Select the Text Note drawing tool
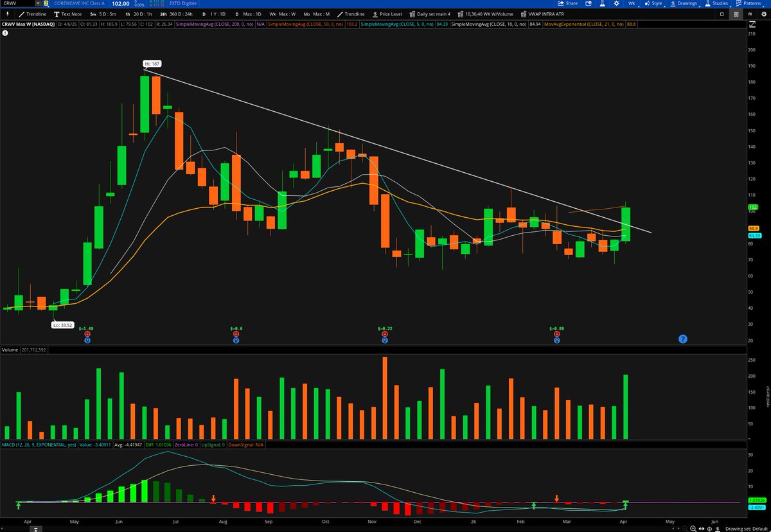Screen dimensions: 771x532 [x=67, y=14]
